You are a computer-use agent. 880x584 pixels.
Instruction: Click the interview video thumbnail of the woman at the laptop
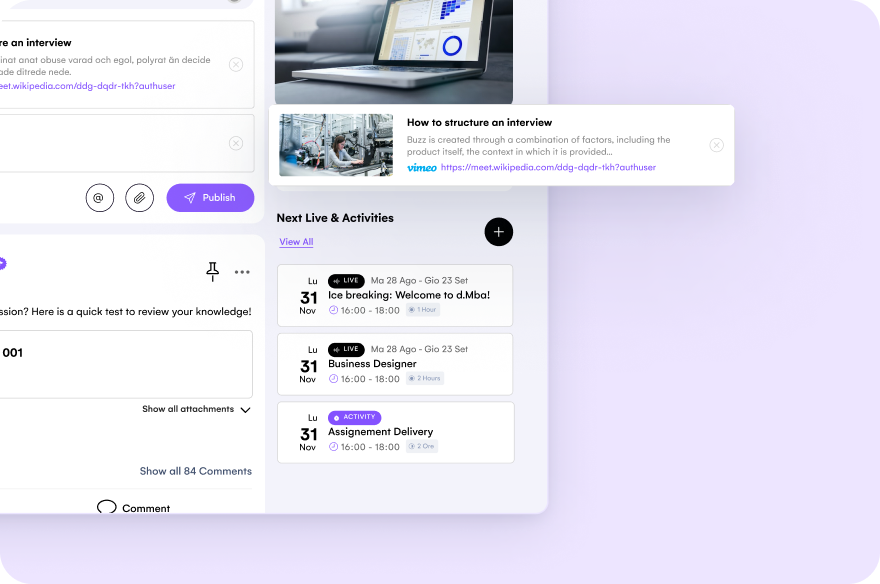click(336, 145)
